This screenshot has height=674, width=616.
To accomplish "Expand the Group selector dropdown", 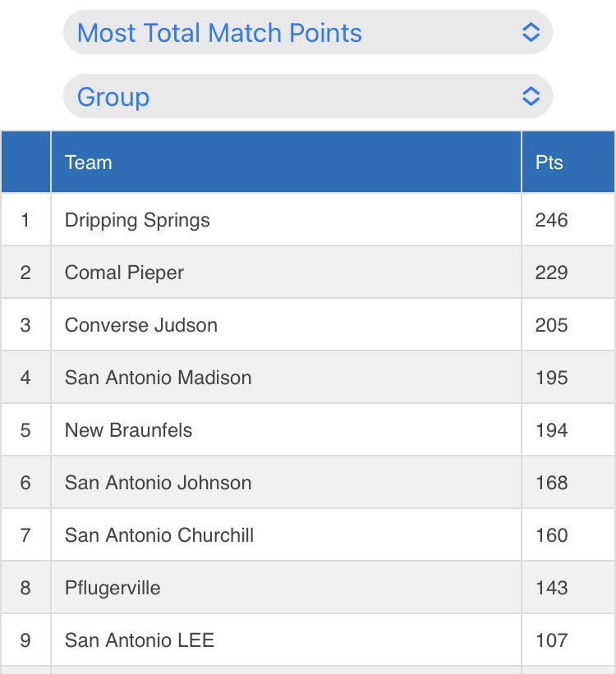I will point(307,96).
